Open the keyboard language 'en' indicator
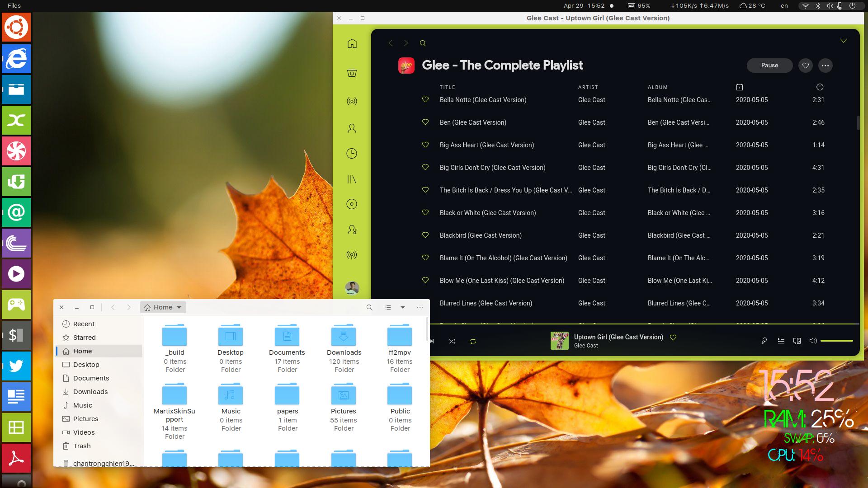The height and width of the screenshot is (488, 868). click(784, 6)
